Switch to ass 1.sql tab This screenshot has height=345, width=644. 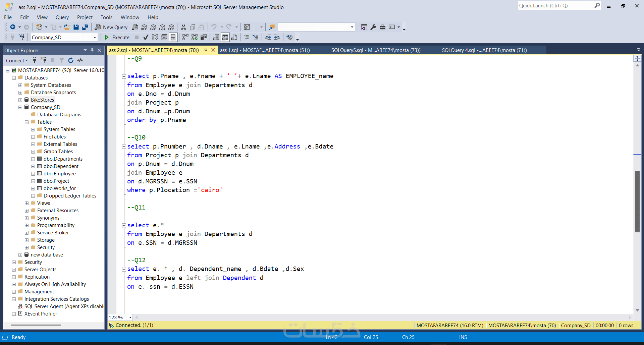tap(265, 50)
